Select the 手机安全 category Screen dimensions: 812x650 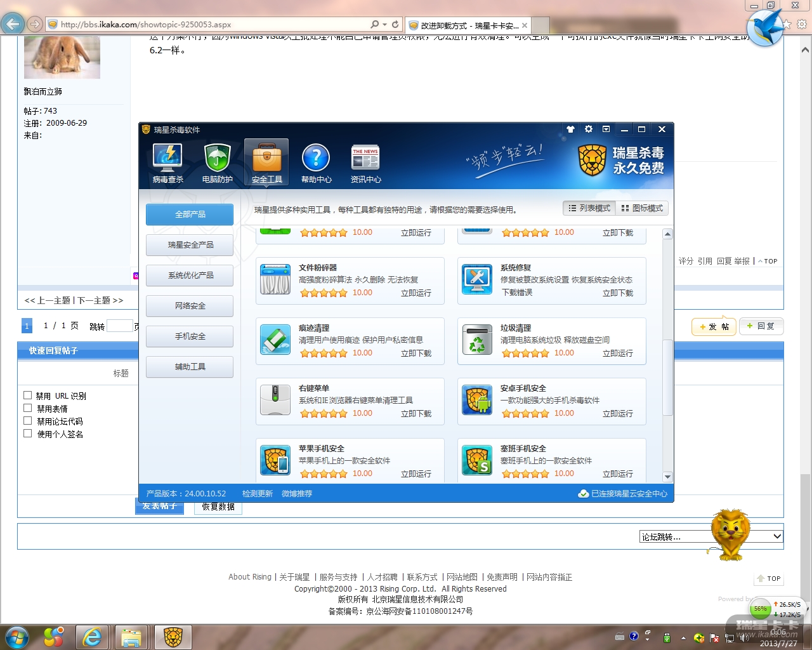coord(190,336)
